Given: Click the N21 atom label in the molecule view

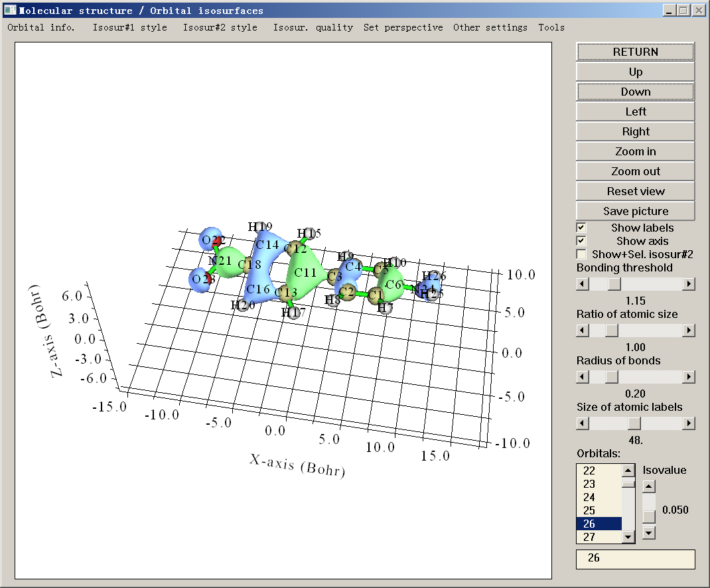Looking at the screenshot, I should (220, 260).
